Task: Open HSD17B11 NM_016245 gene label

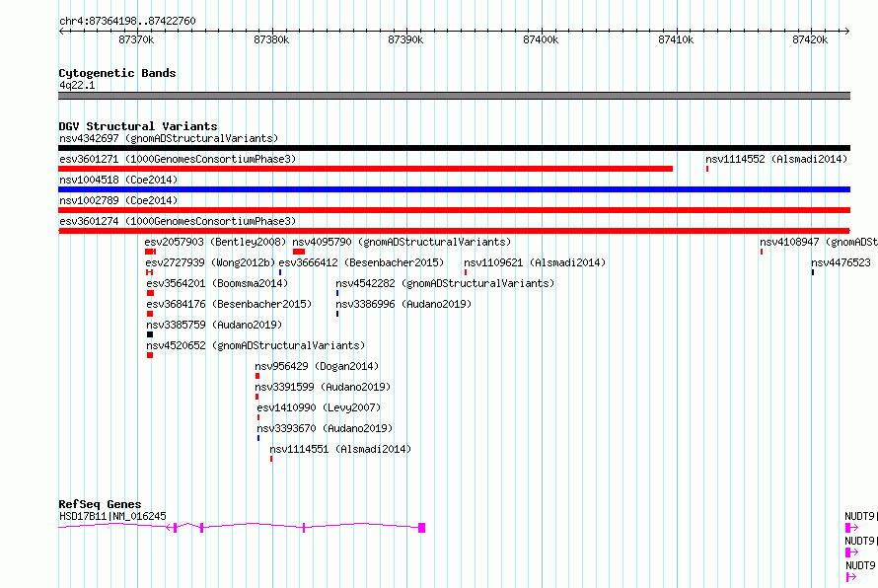Action: (112, 516)
